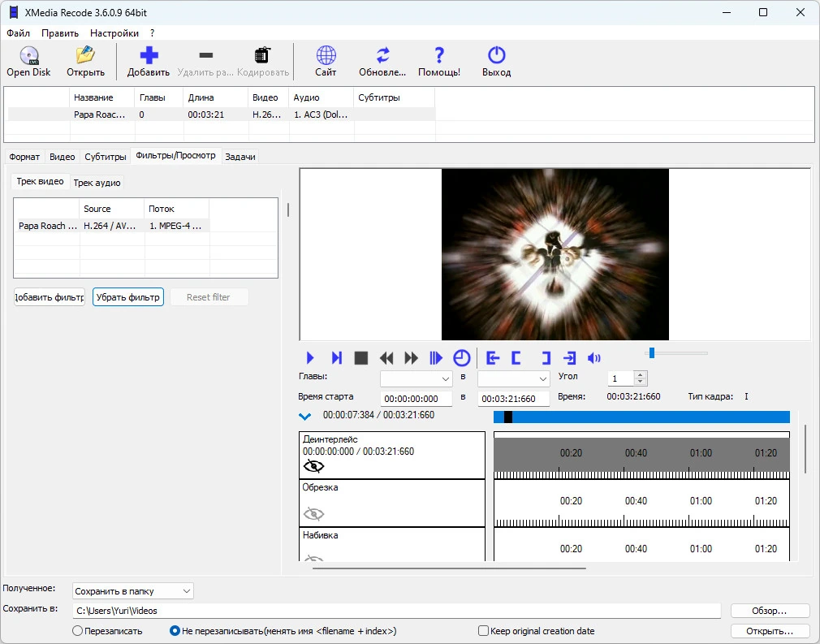820x644 pixels.
Task: Stop playback with the square button
Action: tap(360, 358)
